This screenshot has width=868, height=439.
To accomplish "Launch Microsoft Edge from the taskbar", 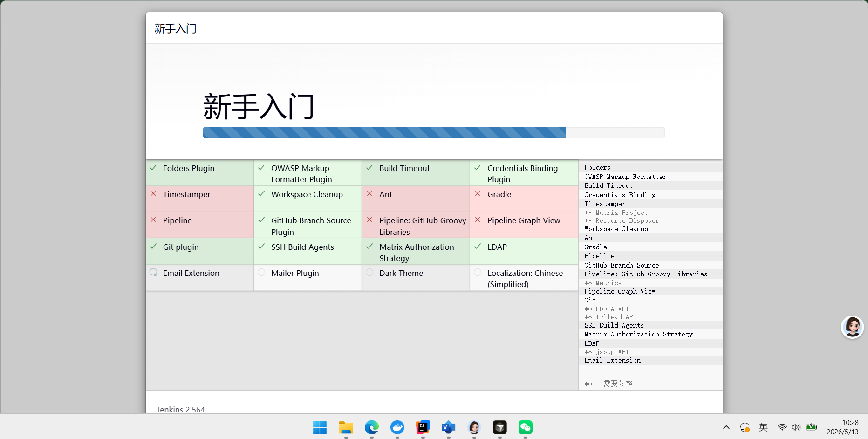I will pyautogui.click(x=371, y=427).
